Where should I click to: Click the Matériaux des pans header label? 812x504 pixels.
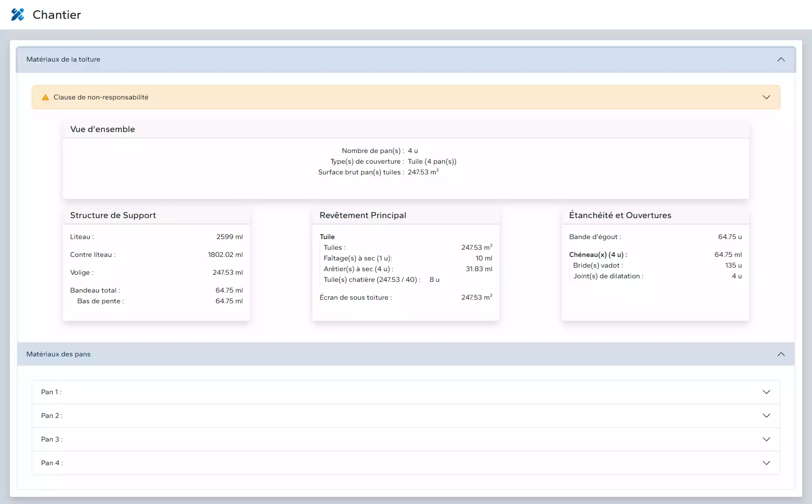[58, 354]
